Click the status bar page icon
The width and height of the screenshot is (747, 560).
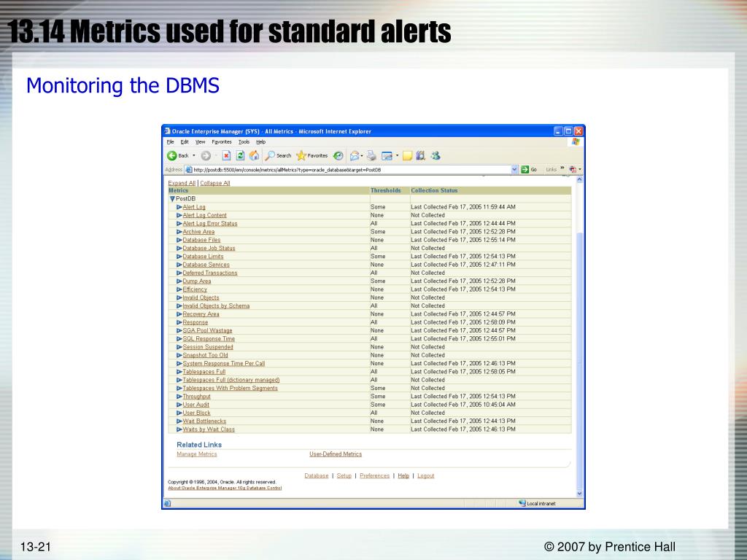[x=167, y=503]
